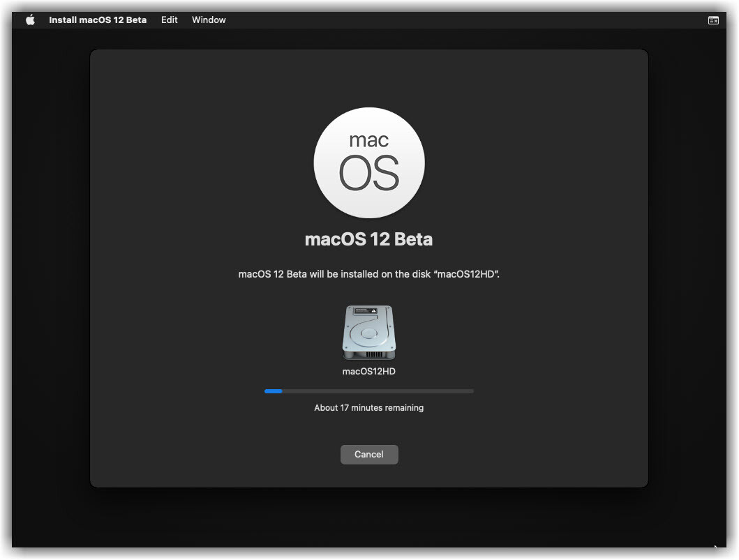
Task: Click the vent grille on the drive icon
Action: [x=369, y=354]
